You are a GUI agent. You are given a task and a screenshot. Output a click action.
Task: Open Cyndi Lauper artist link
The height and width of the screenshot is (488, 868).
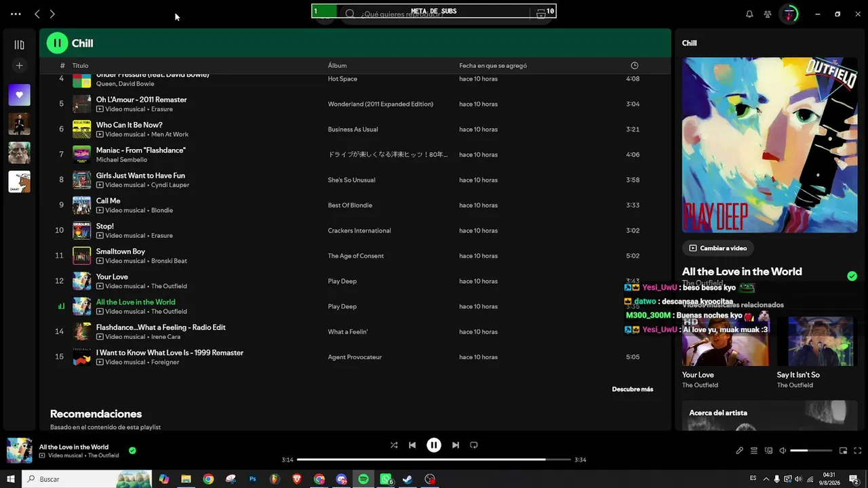pyautogui.click(x=170, y=185)
